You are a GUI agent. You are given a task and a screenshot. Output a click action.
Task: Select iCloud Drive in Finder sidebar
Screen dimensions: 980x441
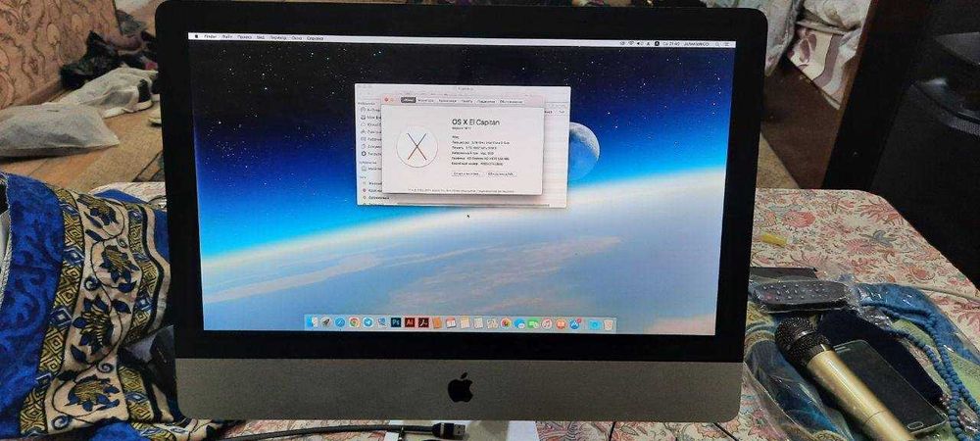tap(371, 124)
